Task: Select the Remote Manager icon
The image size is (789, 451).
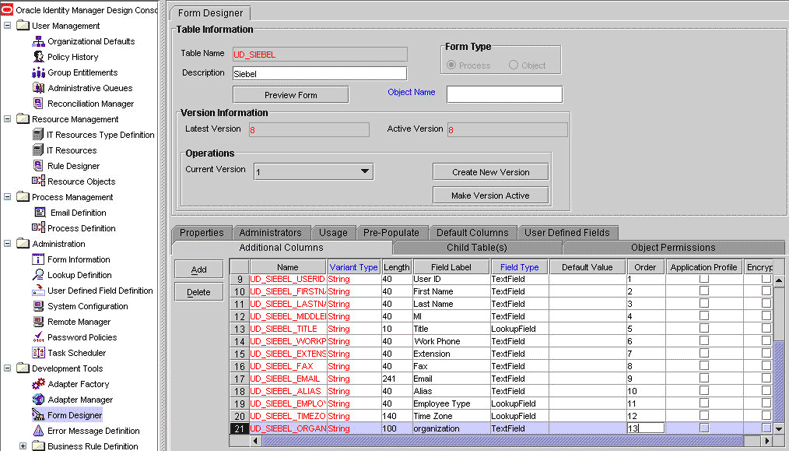Action: [39, 322]
